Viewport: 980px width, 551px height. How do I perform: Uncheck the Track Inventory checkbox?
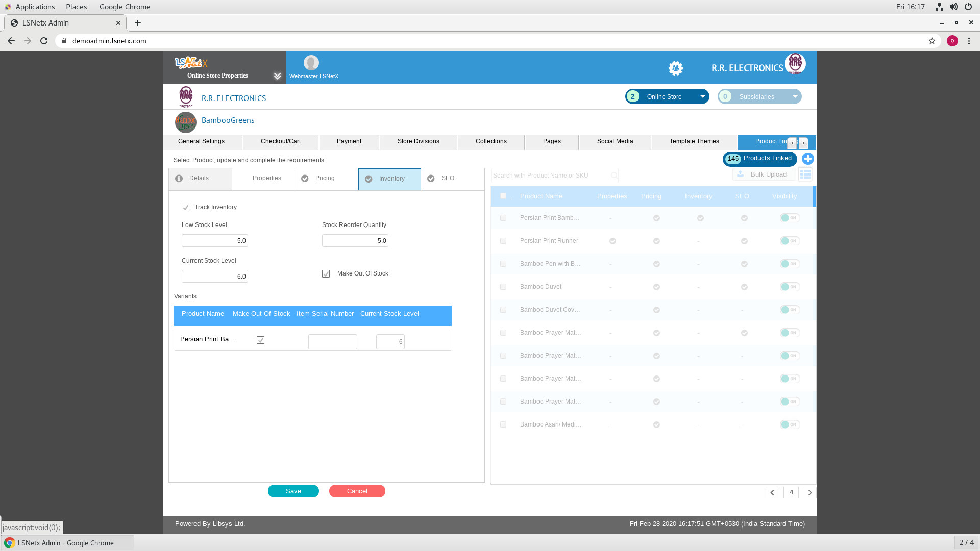[186, 207]
